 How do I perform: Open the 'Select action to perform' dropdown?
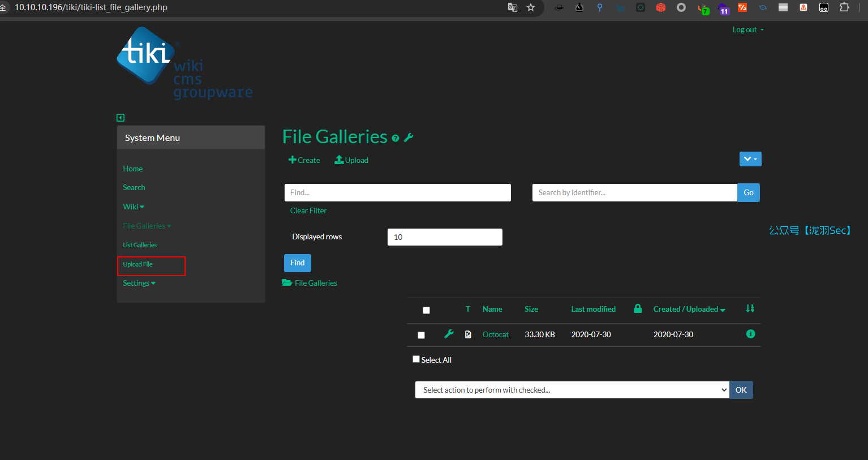point(571,390)
